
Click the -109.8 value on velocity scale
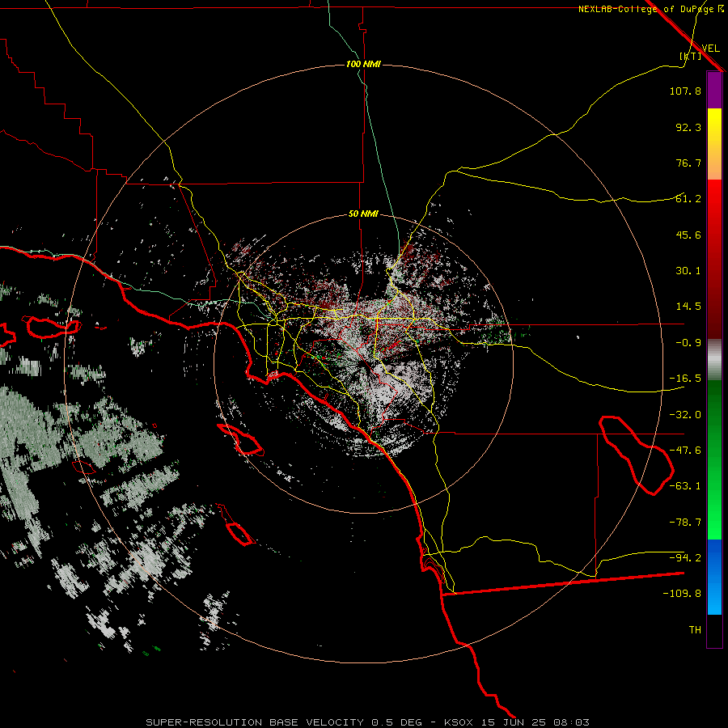click(682, 594)
